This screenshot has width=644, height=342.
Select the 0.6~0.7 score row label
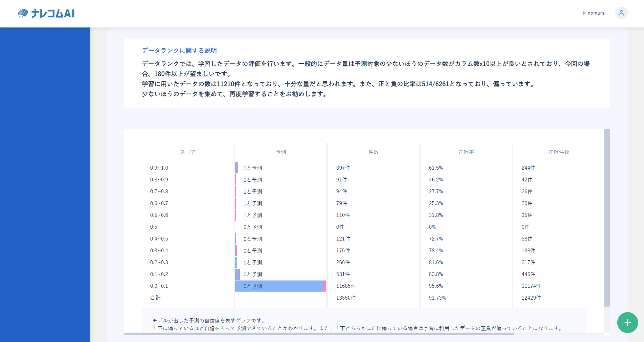(x=159, y=203)
